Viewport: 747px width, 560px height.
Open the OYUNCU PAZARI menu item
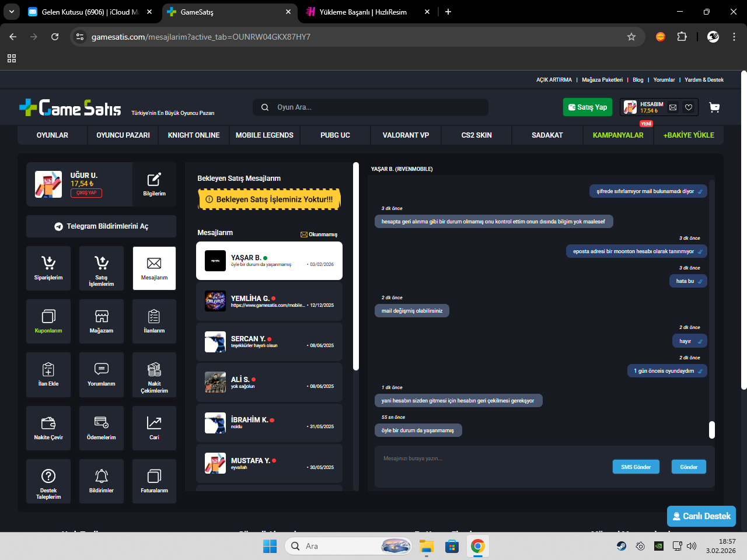[123, 135]
